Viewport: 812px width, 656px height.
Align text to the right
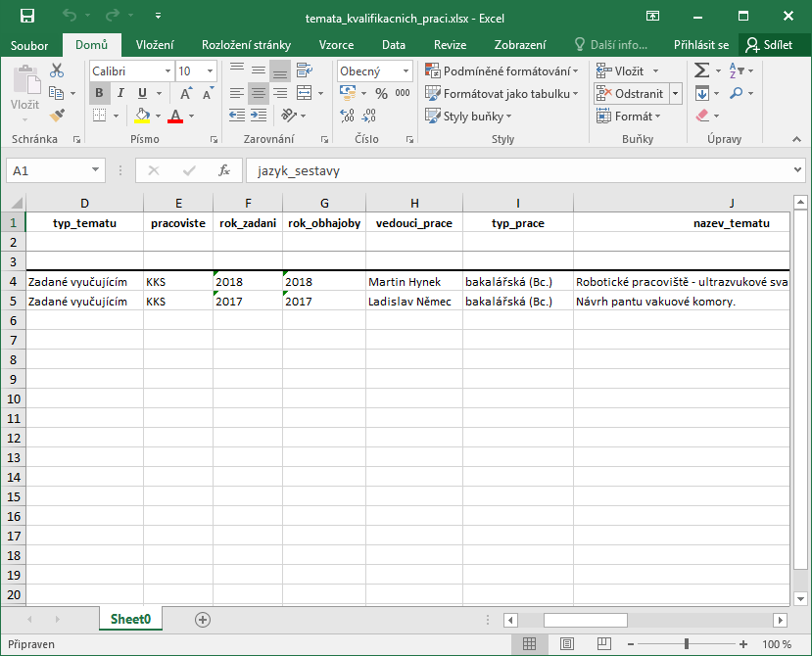pos(280,93)
